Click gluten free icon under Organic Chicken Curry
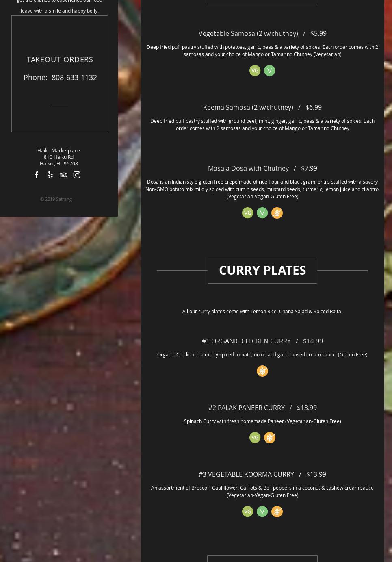The width and height of the screenshot is (392, 562). pos(262,371)
